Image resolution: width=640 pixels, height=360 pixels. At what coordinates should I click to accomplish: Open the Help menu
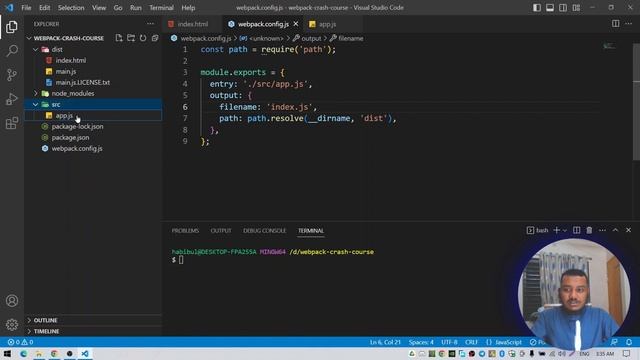(188, 7)
